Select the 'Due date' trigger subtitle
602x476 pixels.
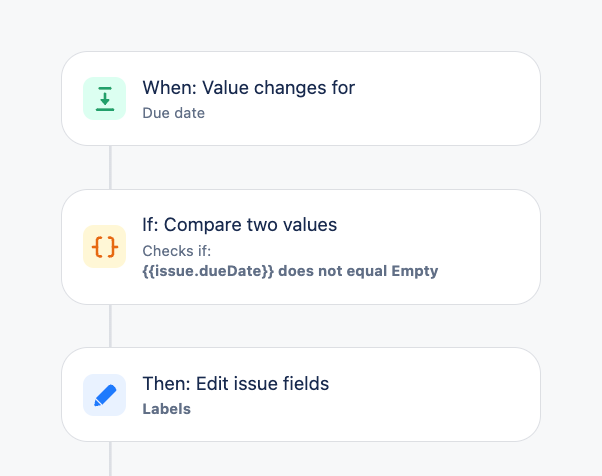pos(174,113)
